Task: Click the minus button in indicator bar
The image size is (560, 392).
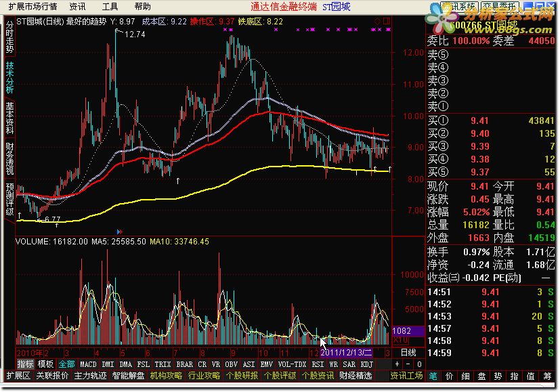Action: tap(408, 364)
